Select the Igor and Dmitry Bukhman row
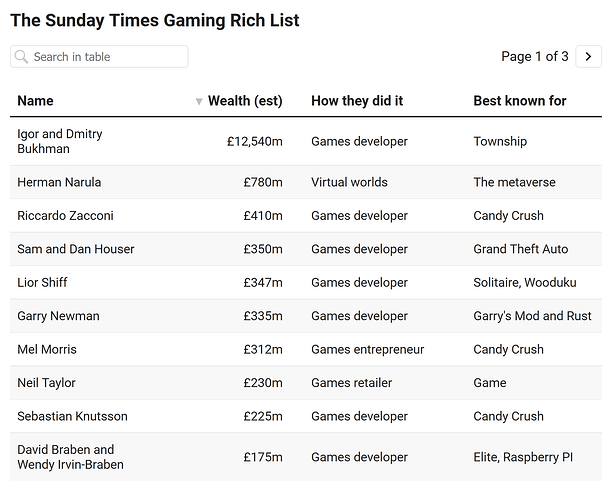This screenshot has width=612, height=500. [306, 141]
